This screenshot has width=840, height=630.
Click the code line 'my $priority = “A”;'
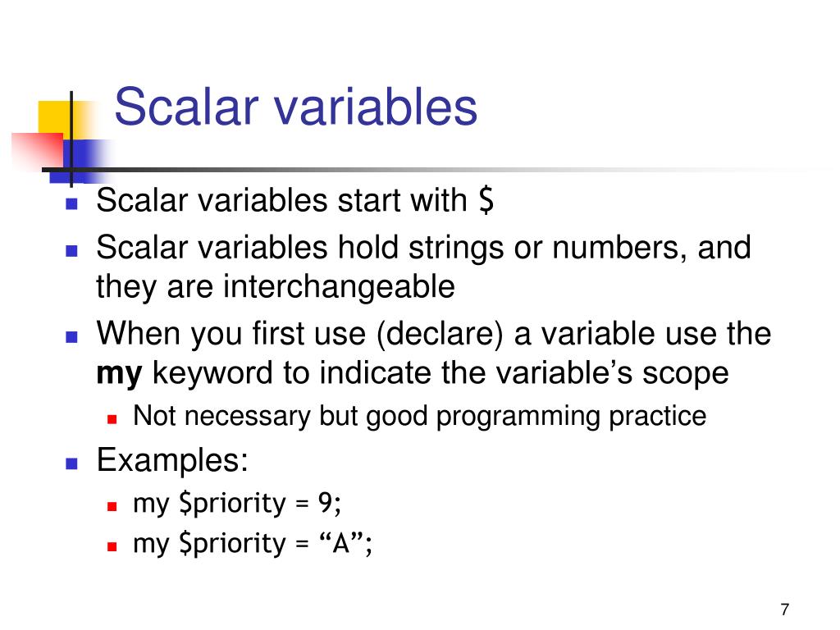click(253, 544)
